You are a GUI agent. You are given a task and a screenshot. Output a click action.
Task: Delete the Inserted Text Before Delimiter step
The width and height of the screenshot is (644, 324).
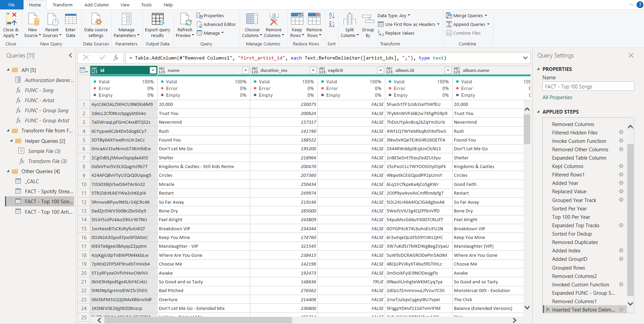[x=548, y=310]
